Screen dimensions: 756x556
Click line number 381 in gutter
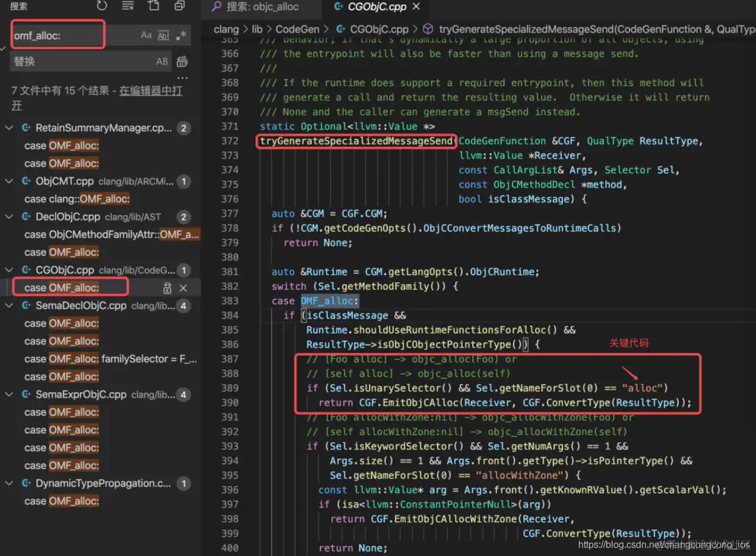(229, 271)
